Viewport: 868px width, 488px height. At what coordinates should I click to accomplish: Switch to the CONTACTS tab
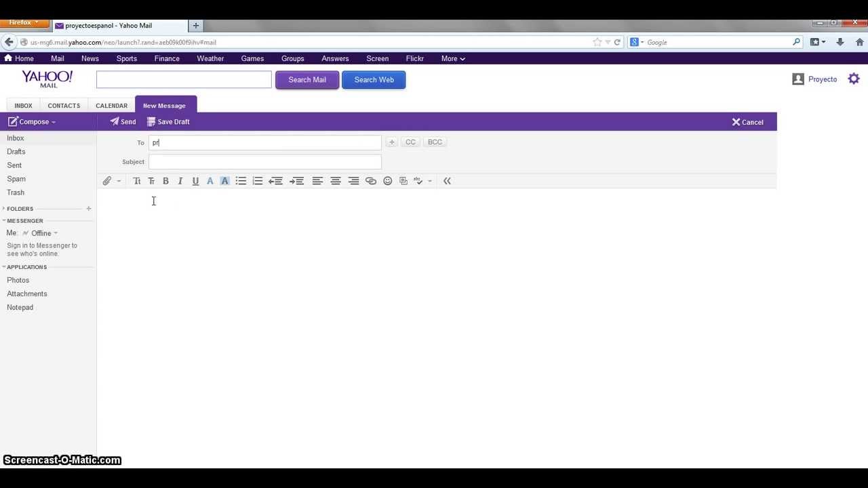[64, 106]
